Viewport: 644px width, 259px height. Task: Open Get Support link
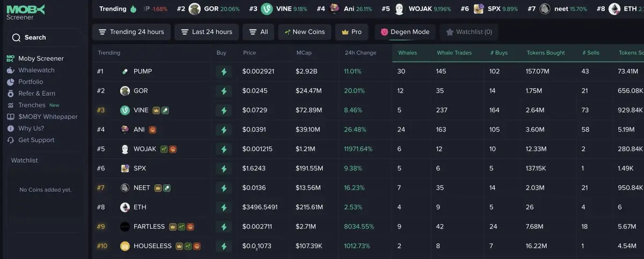(x=36, y=140)
